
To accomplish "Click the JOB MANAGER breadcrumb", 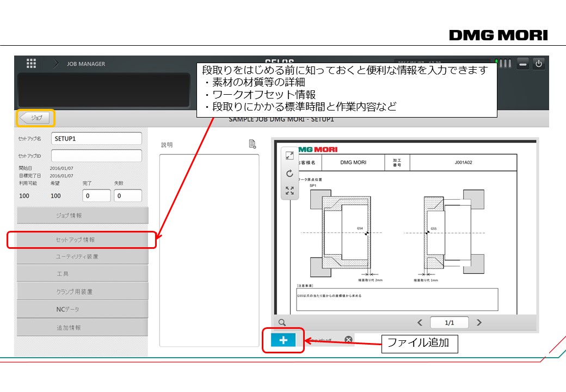I will [86, 64].
